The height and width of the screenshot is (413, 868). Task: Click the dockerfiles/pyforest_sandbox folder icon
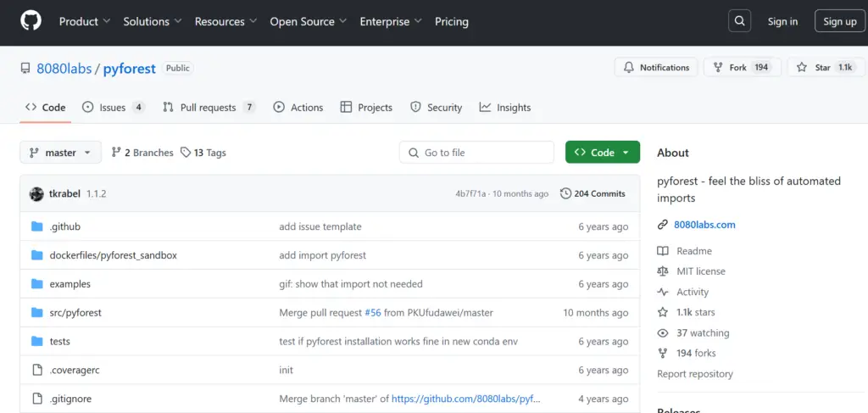pyautogui.click(x=37, y=255)
